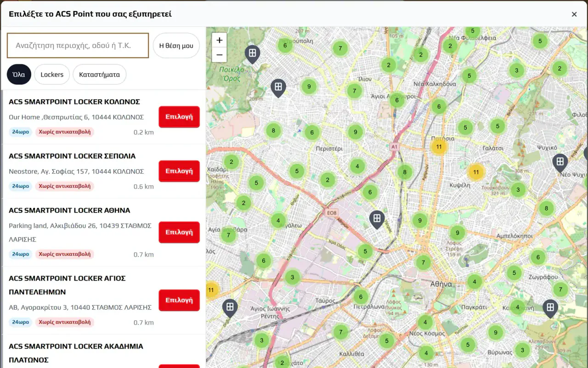The image size is (588, 368).
Task: Zoom in on the map
Action: (219, 40)
